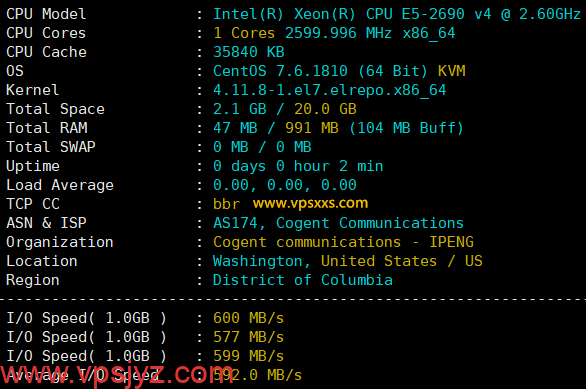
Task: Click the 'KVM' virtualization text
Action: point(451,71)
